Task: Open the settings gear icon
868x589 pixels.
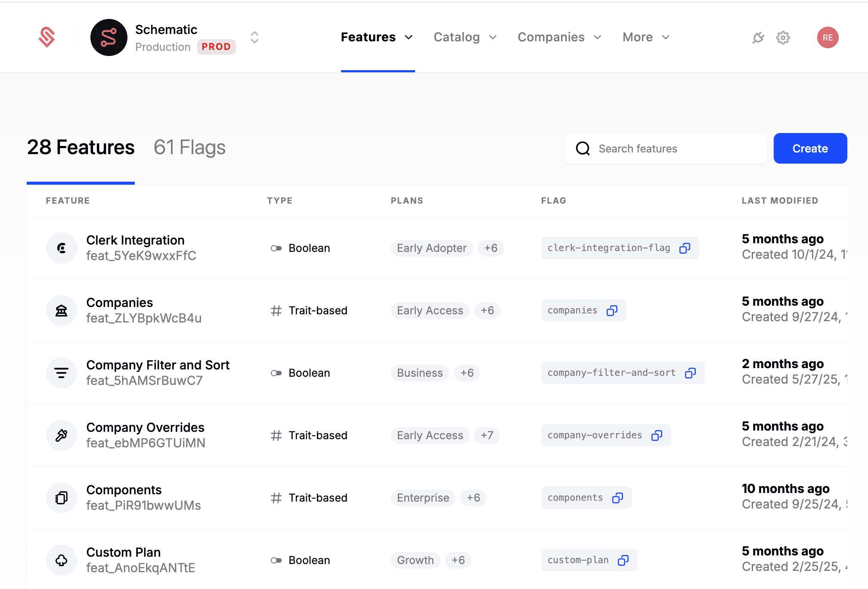Action: (x=783, y=37)
